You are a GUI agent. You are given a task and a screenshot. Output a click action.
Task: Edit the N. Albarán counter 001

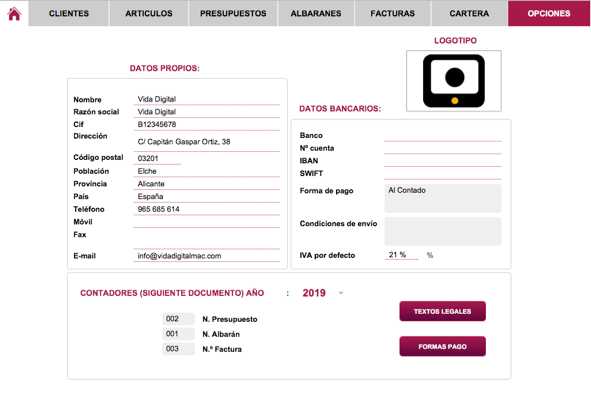click(x=178, y=334)
